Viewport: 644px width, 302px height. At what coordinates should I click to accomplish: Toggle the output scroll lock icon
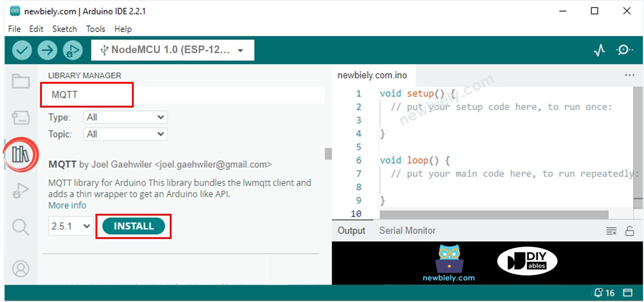click(x=630, y=231)
